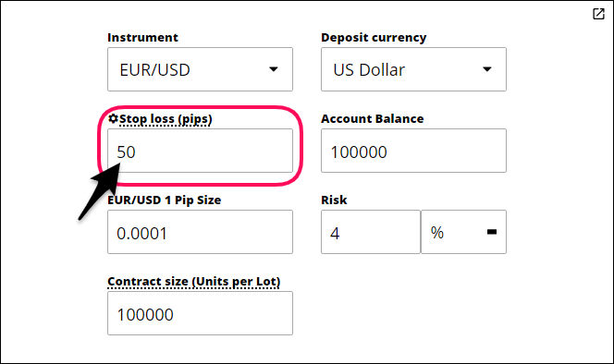Viewport: 614px width, 364px height.
Task: Click the EUR/USD 1 Pip Size label
Action: point(165,200)
